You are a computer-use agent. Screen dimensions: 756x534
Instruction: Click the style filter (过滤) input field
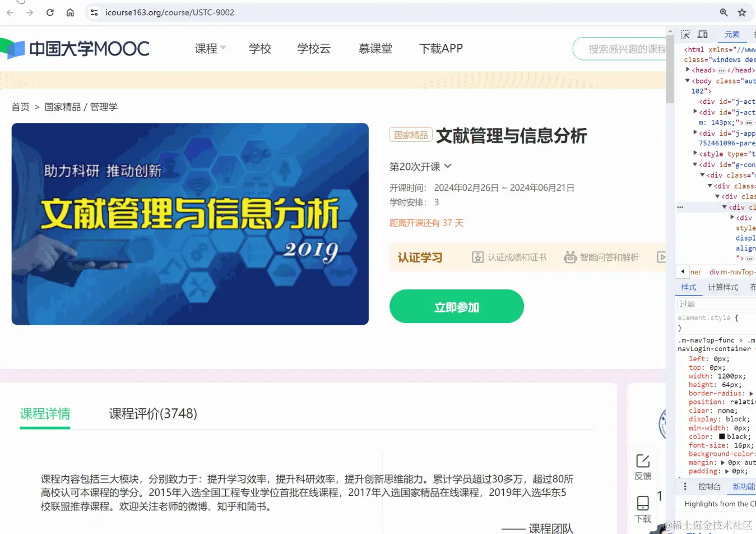point(715,303)
